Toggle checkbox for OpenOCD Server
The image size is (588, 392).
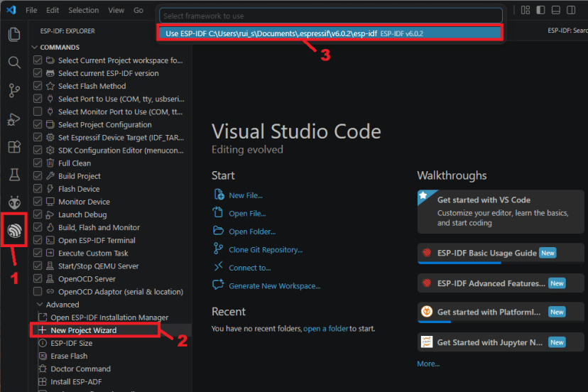pyautogui.click(x=38, y=278)
